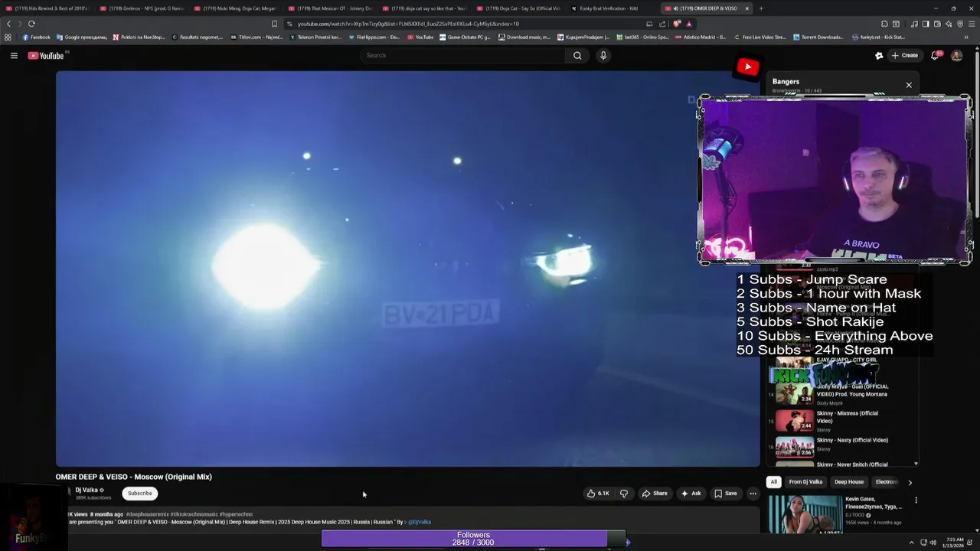Click the Bangers playlist title
980x551 pixels.
click(786, 81)
